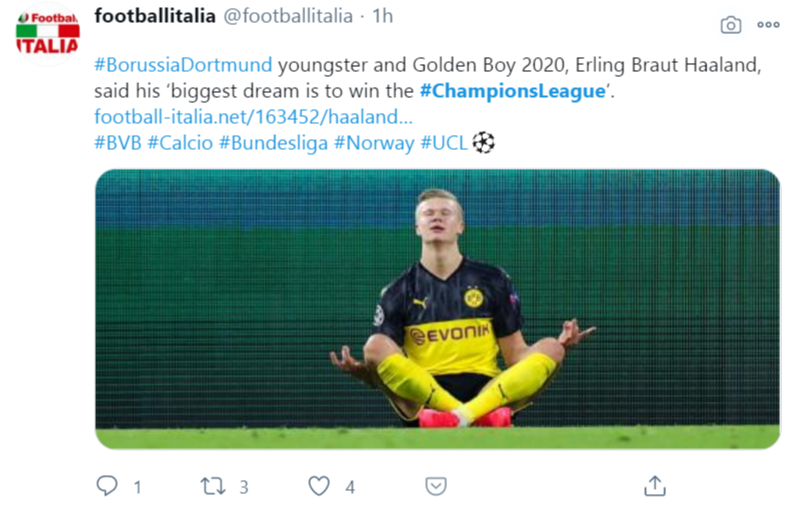This screenshot has width=795, height=518.
Task: Click the Football Italia profile avatar
Action: tap(47, 32)
